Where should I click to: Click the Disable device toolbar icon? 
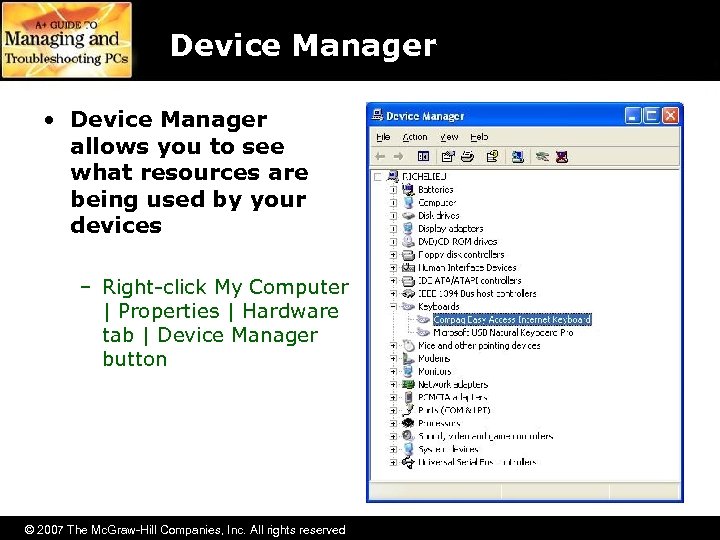click(542, 157)
